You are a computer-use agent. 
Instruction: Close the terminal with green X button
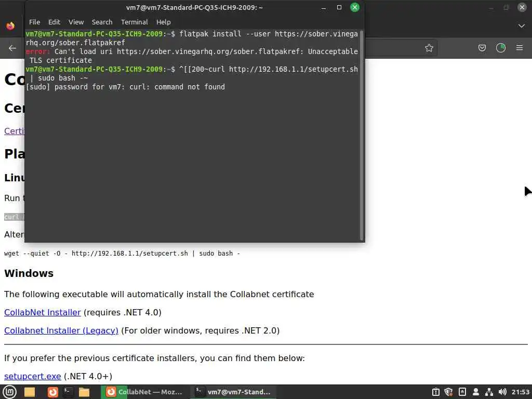354,7
